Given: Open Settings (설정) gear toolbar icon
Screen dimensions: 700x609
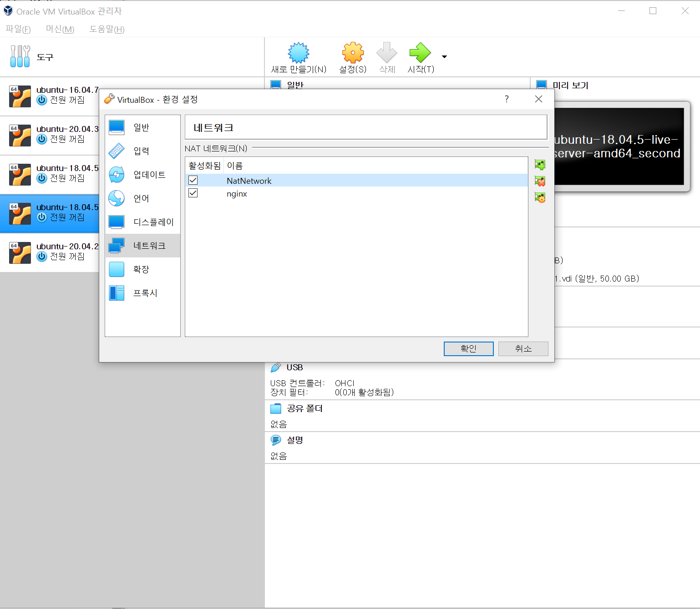Looking at the screenshot, I should pos(353,53).
